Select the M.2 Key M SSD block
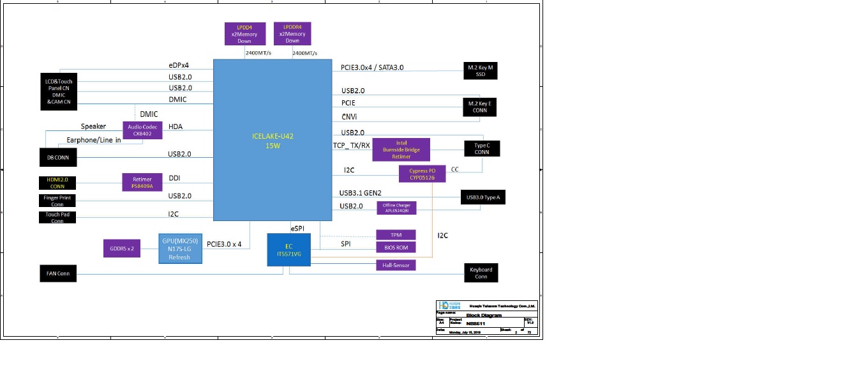Viewport: 868px width, 384px height. 480,71
